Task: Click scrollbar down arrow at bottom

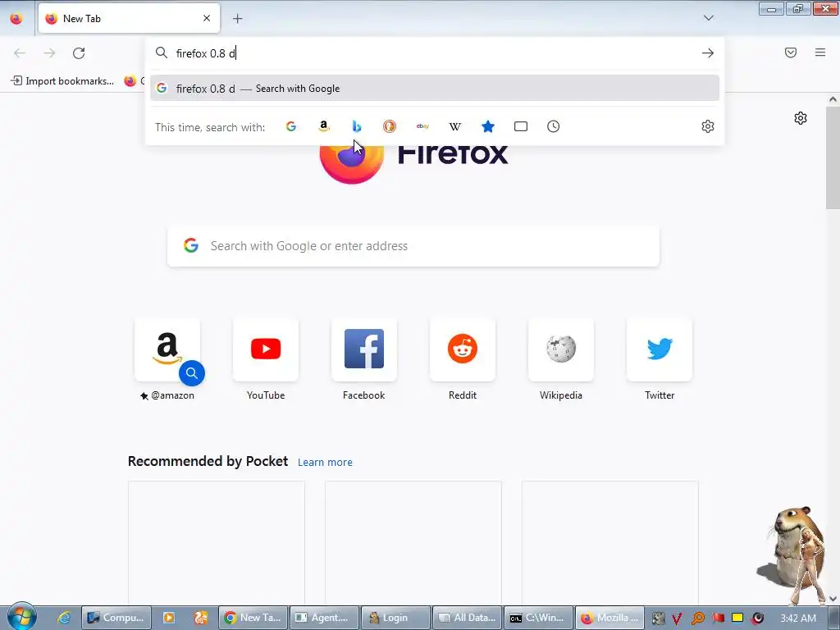Action: click(x=833, y=598)
